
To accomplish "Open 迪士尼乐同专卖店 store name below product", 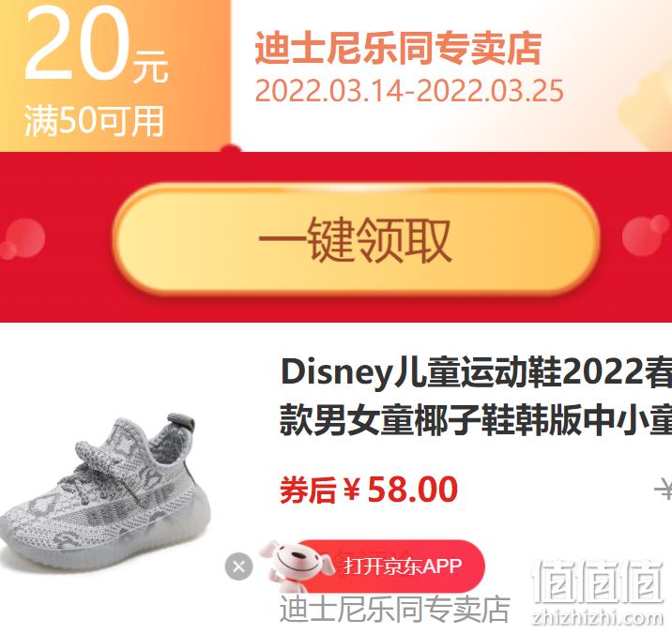I will 395,609.
